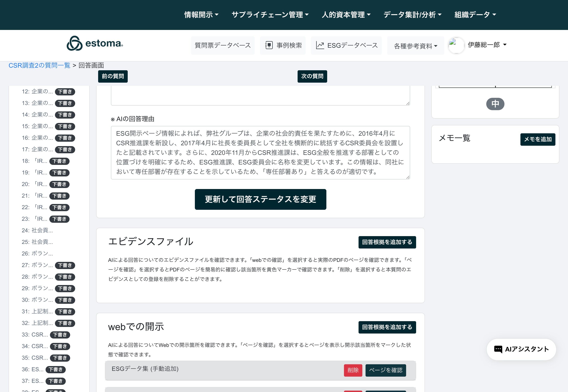Open the 人的資本管理 menu
Screen dimensions: 568x392
tap(346, 15)
